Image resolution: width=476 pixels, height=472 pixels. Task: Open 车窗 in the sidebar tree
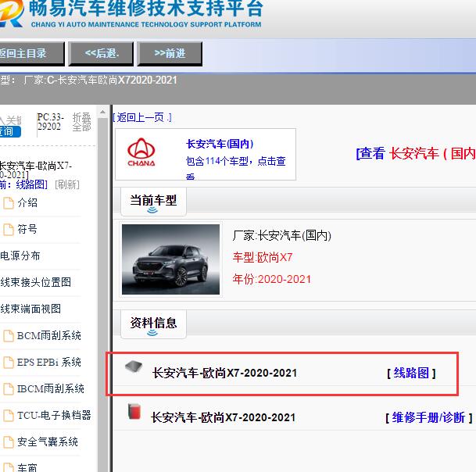point(27,468)
